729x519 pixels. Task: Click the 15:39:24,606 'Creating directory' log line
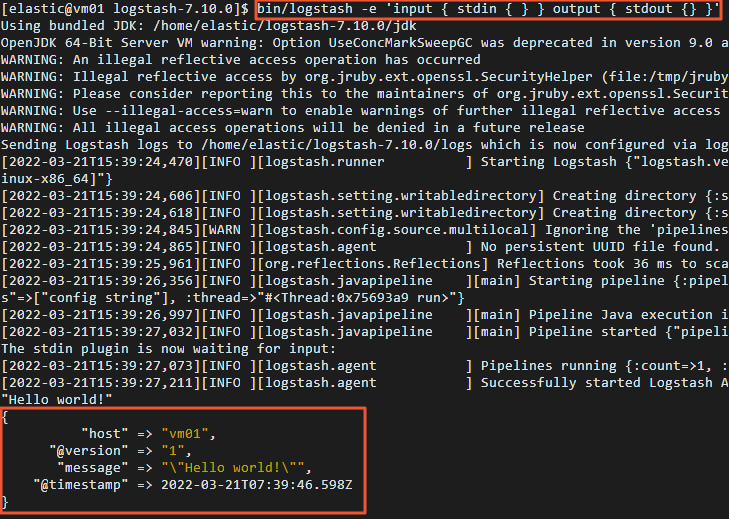point(364,196)
